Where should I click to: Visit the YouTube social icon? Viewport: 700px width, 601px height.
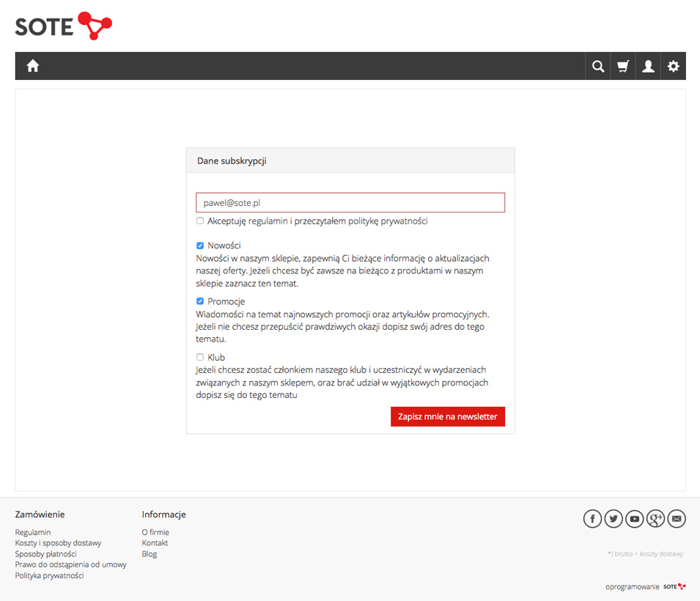[x=634, y=519]
